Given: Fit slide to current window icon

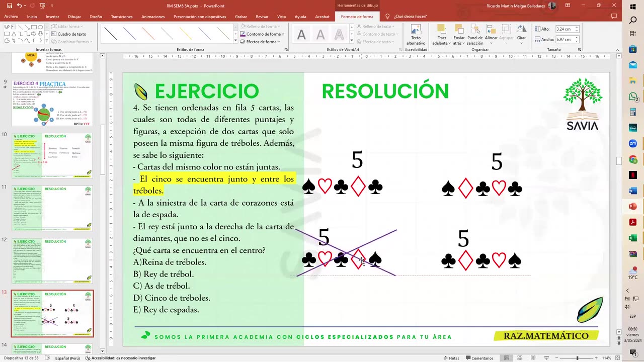Looking at the screenshot, I should pyautogui.click(x=616, y=358).
